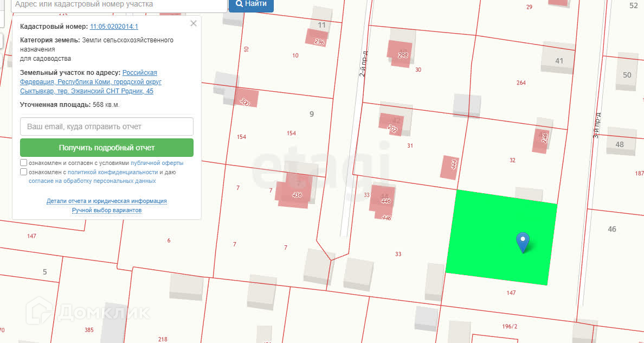Select the red building labeled 296

pos(316,37)
